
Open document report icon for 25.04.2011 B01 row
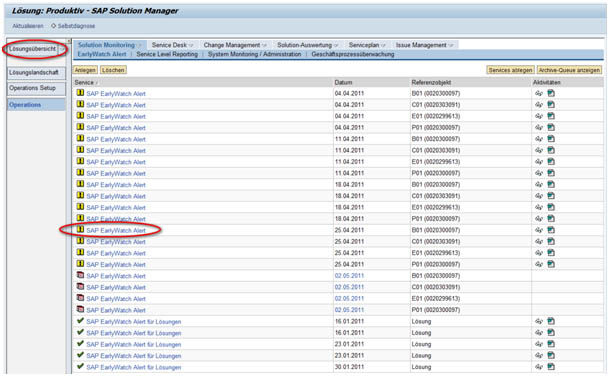[x=551, y=230]
